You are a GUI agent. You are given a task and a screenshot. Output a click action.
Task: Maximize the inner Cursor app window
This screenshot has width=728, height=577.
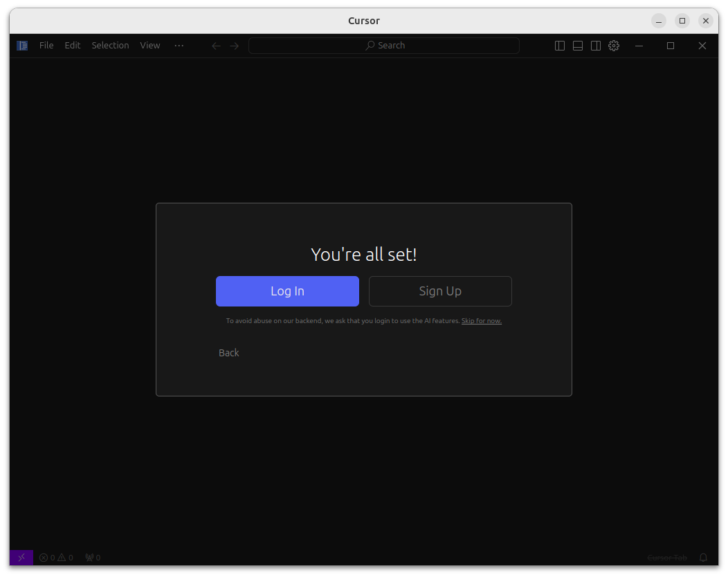(671, 46)
